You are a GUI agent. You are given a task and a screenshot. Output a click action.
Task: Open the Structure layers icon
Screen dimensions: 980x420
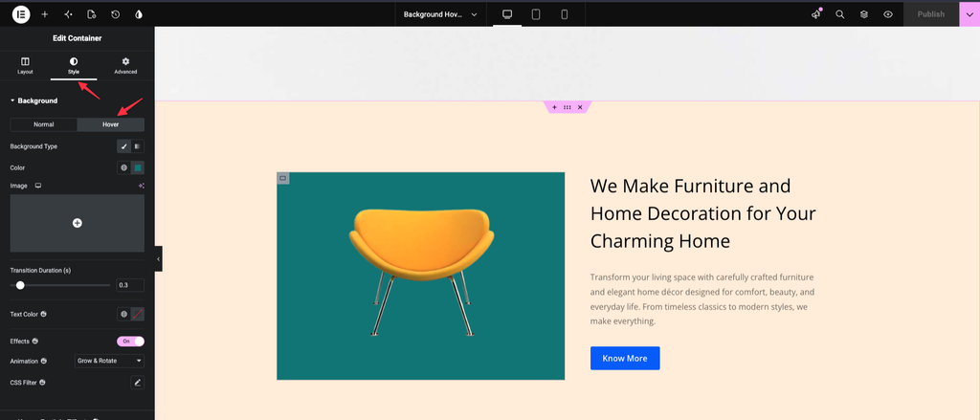click(x=864, y=13)
